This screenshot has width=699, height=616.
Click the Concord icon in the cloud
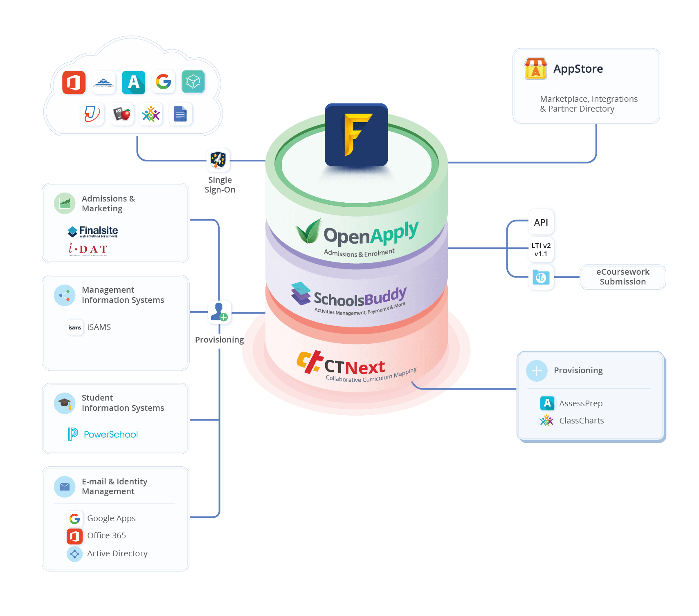[x=104, y=82]
